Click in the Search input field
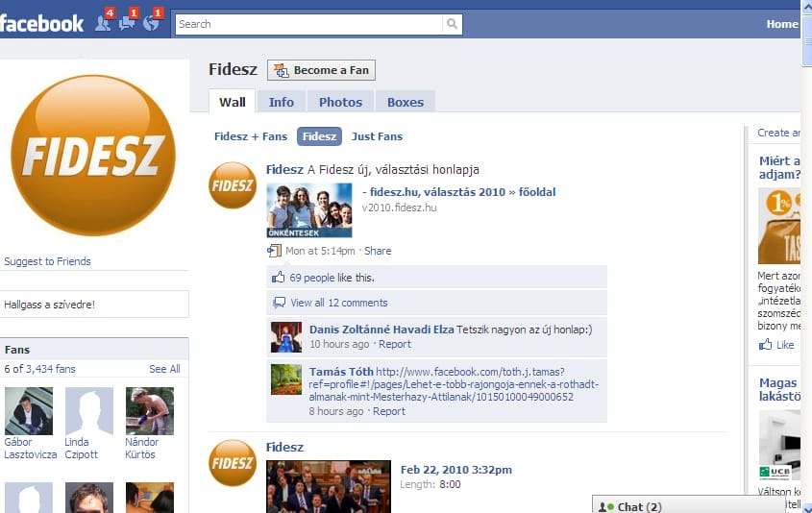Image resolution: width=812 pixels, height=513 pixels. (x=309, y=24)
